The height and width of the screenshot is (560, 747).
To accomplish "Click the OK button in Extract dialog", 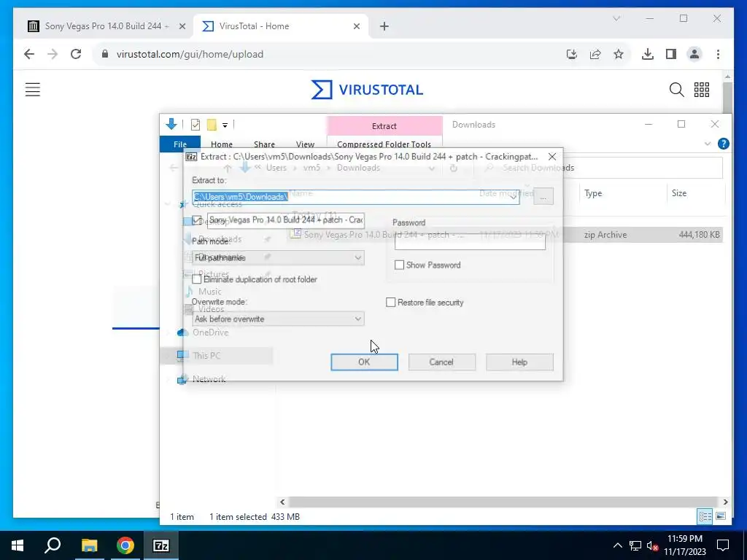I will click(x=364, y=362).
